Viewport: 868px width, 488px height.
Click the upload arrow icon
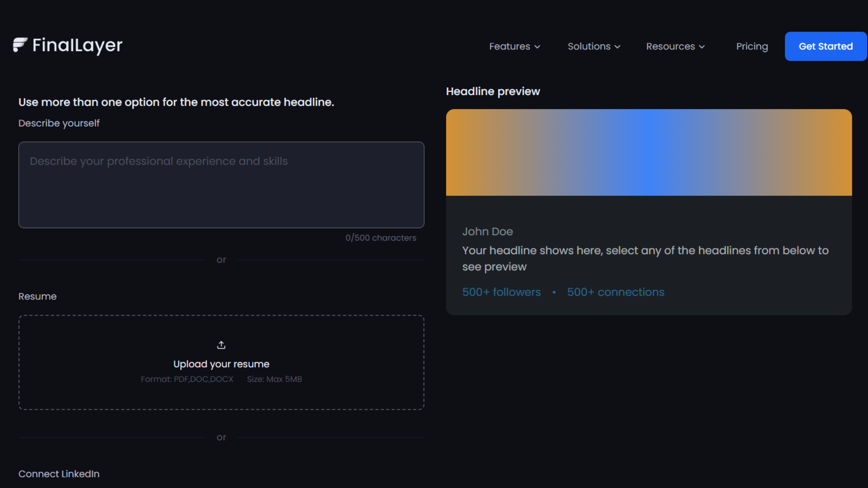point(221,345)
